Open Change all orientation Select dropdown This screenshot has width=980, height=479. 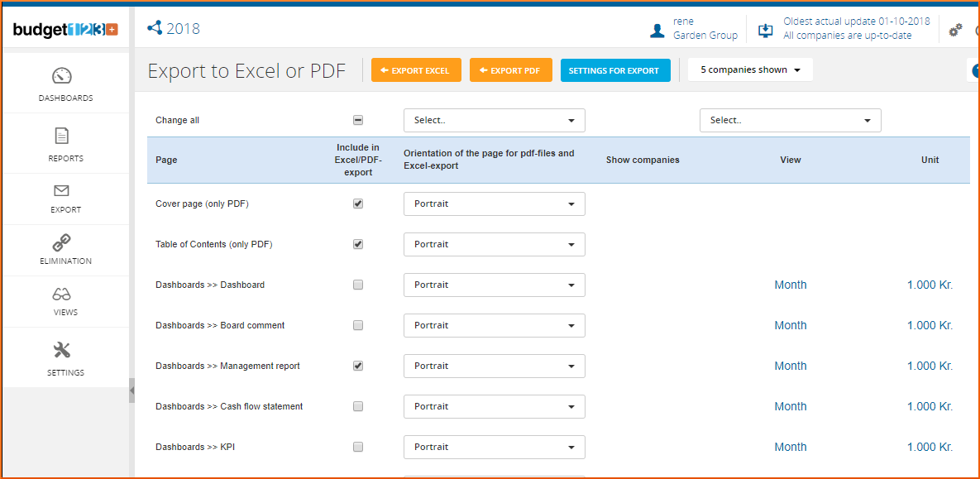click(x=494, y=120)
